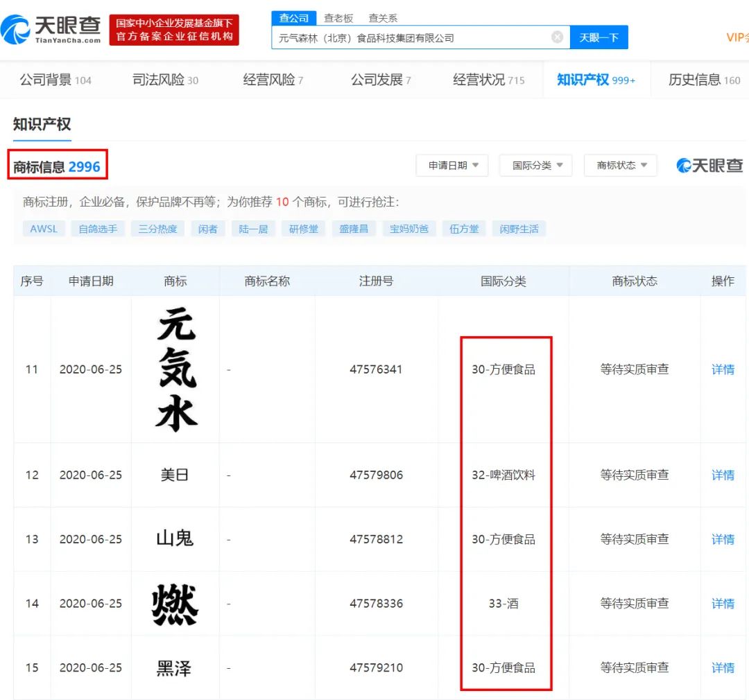Select the 知识产权 tab
Viewport: 749px width, 700px height.
click(596, 80)
